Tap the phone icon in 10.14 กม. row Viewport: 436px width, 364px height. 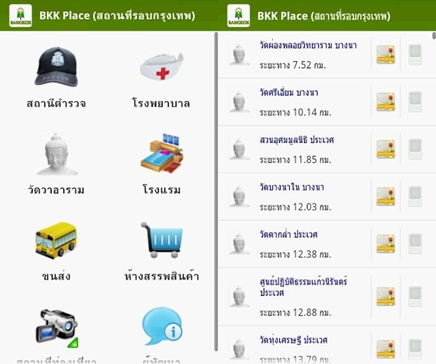(x=415, y=102)
